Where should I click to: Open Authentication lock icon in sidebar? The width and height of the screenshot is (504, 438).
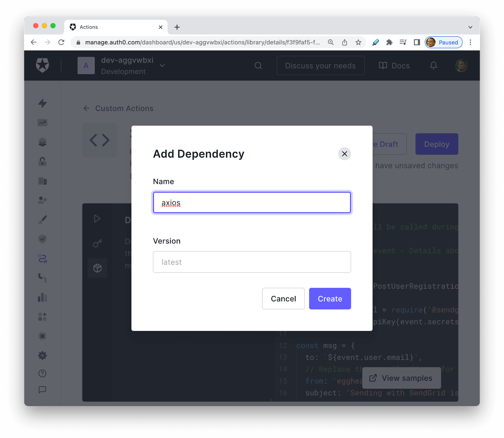43,161
